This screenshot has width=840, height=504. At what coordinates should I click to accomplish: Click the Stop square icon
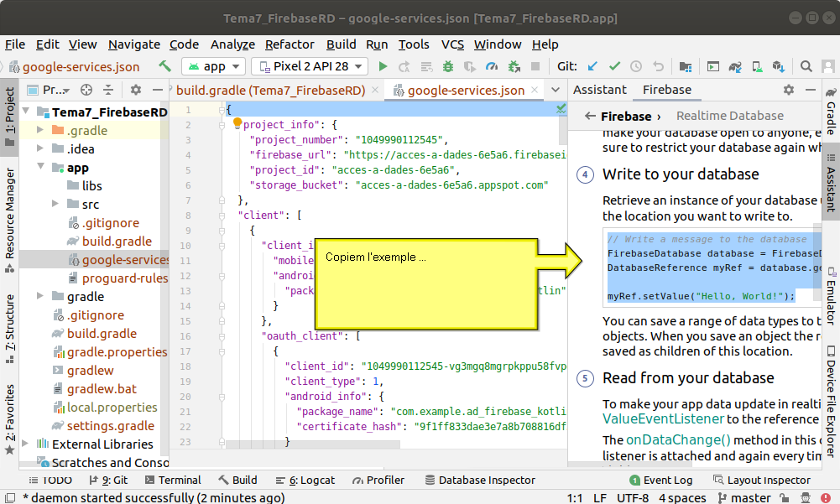pos(535,66)
